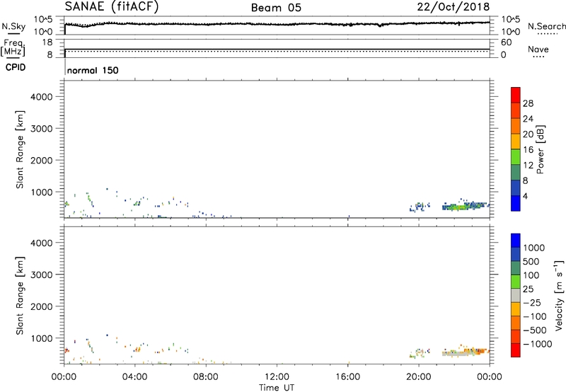Screen dimensions: 566x392
Task: Click the 22/Oct/2018 date label
Action: point(454,7)
